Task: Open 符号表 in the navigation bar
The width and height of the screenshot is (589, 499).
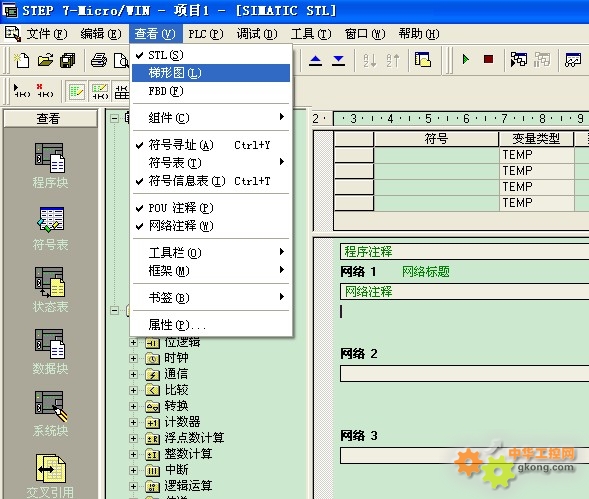Action: (50, 228)
